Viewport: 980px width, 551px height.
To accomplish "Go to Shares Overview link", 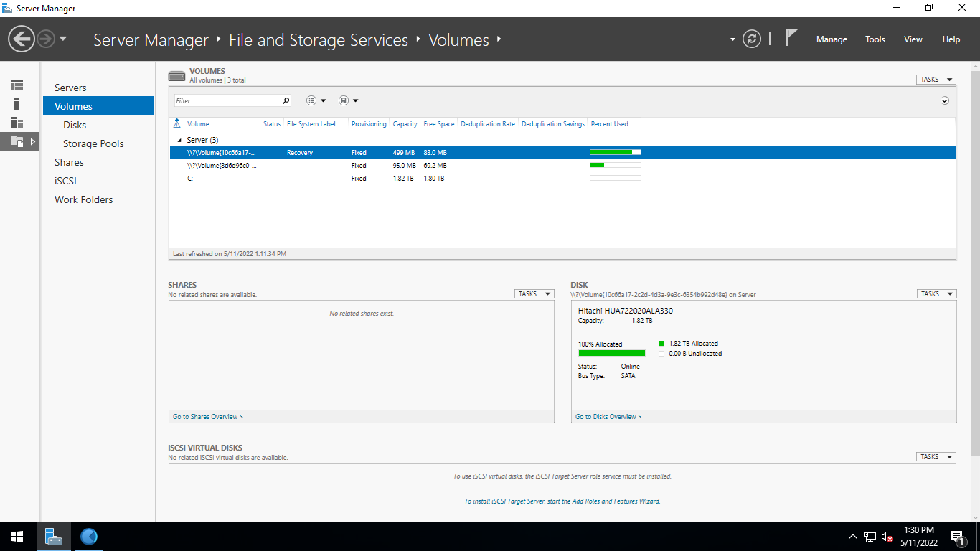I will tap(207, 417).
